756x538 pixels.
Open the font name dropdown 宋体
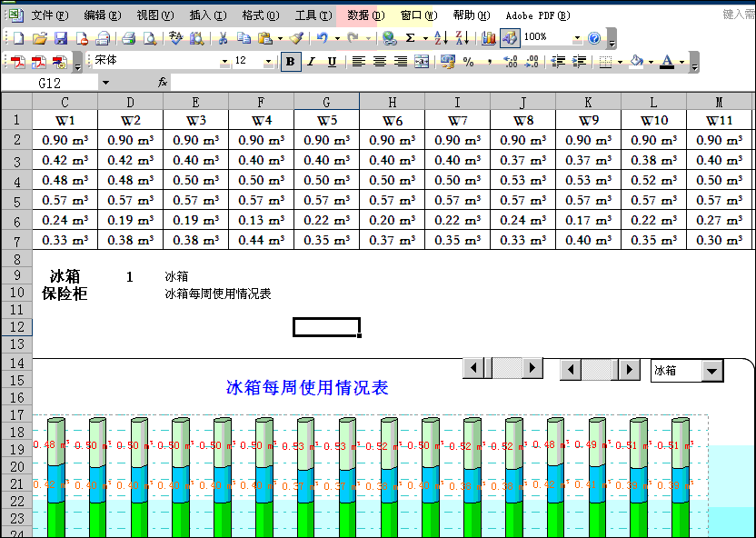[224, 62]
